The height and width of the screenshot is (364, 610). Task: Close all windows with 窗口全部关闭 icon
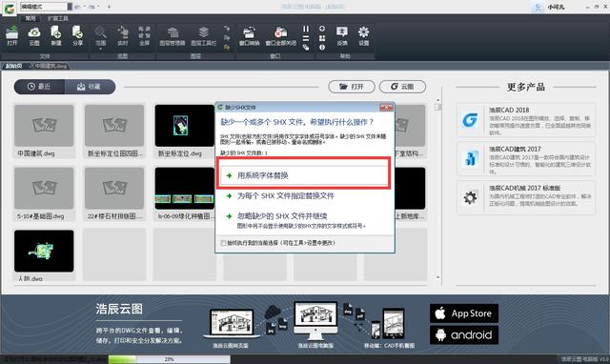[281, 36]
